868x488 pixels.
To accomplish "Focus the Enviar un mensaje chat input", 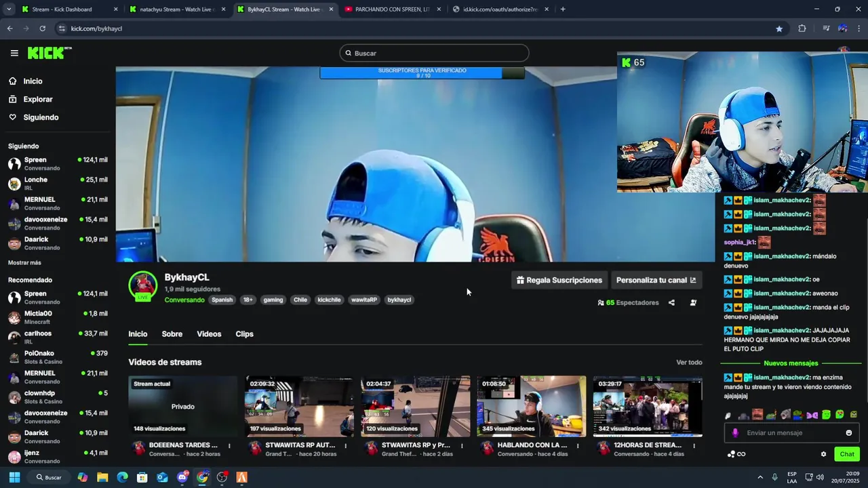I will (x=793, y=433).
